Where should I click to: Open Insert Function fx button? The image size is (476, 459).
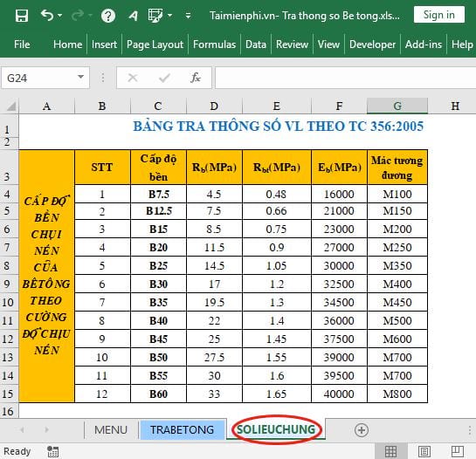196,78
